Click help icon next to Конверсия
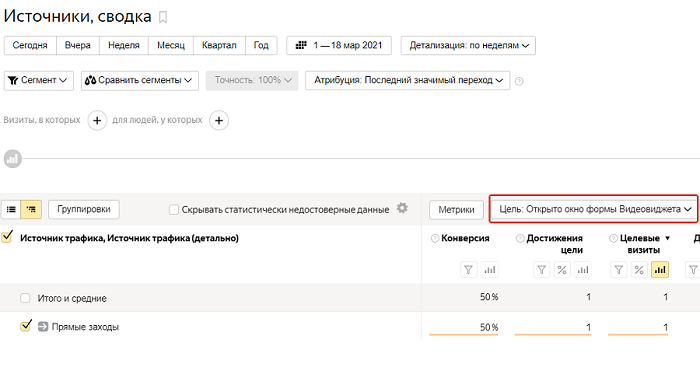The width and height of the screenshot is (700, 371). [x=435, y=238]
